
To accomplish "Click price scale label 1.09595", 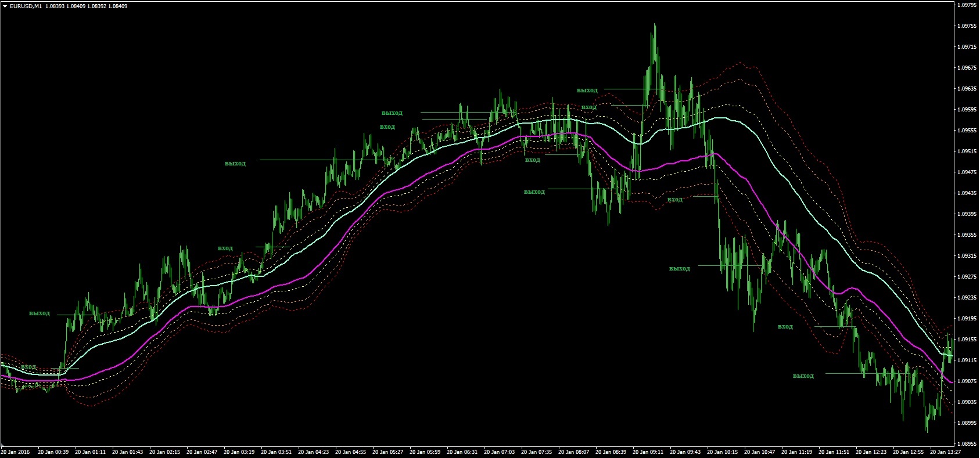I will 967,110.
